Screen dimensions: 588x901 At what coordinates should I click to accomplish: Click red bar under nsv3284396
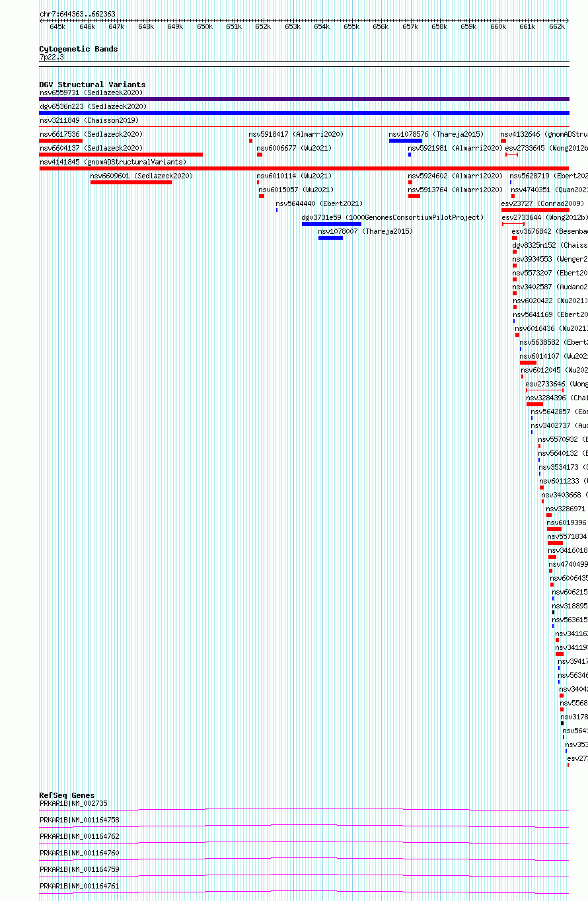coord(534,404)
